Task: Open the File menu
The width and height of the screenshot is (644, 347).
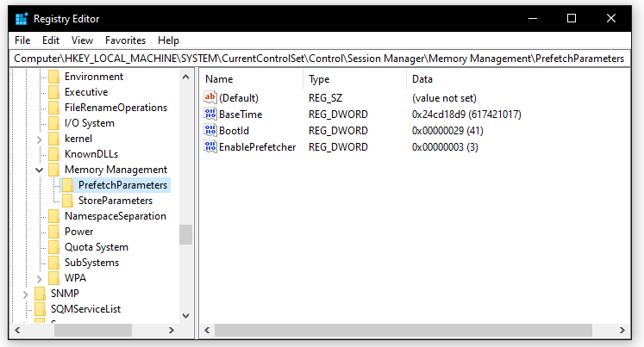Action: tap(22, 40)
